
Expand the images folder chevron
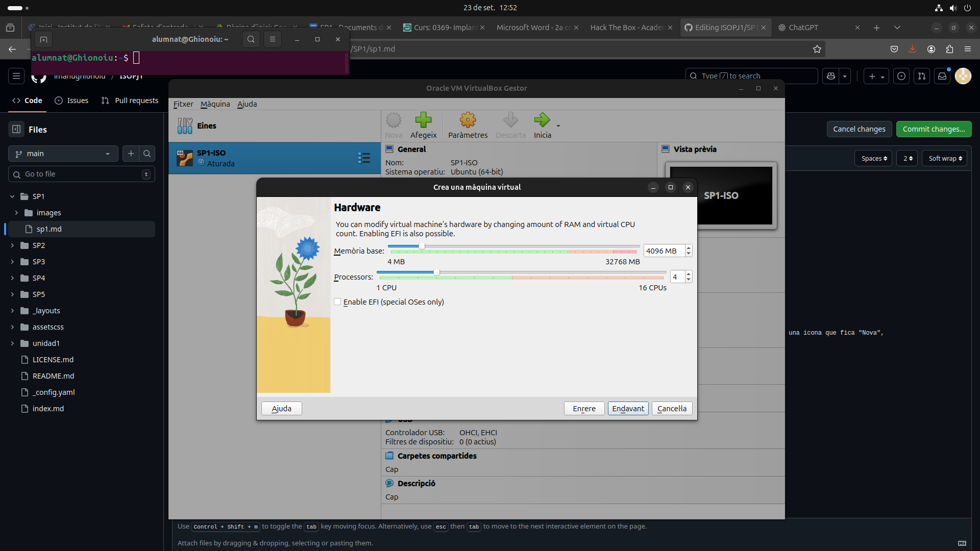[16, 213]
